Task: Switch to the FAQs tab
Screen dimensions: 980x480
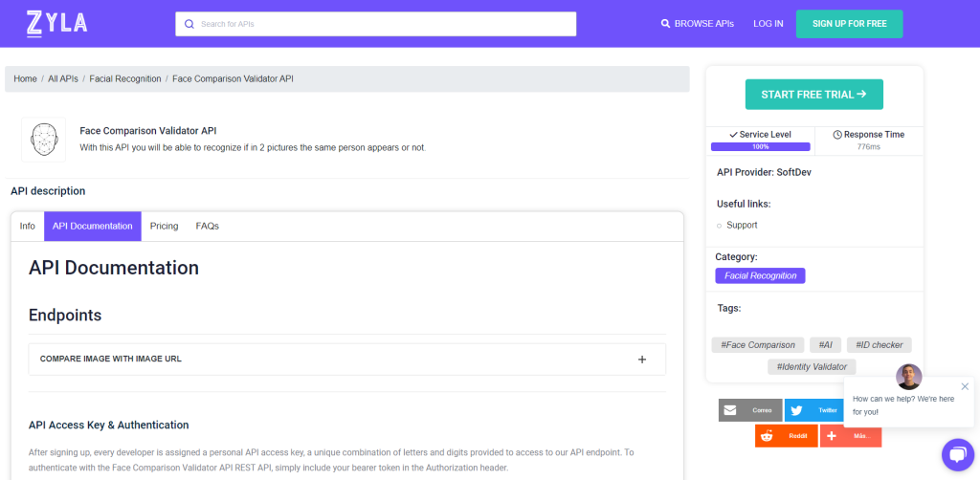Action: tap(207, 226)
